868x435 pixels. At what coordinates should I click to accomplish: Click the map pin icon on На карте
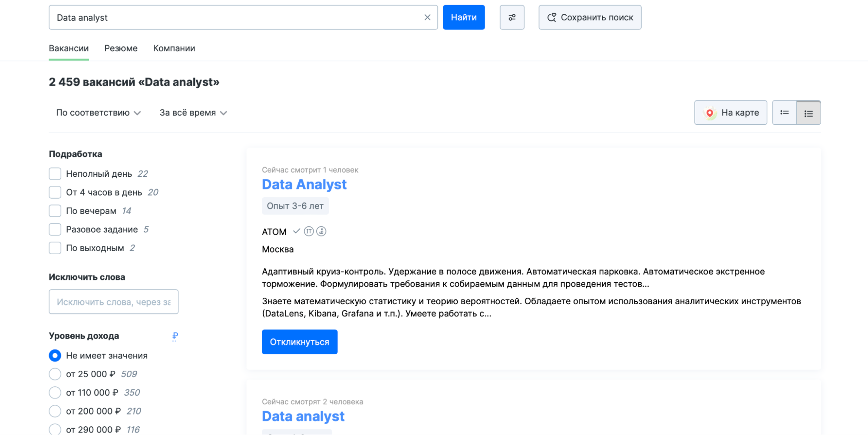(x=710, y=113)
